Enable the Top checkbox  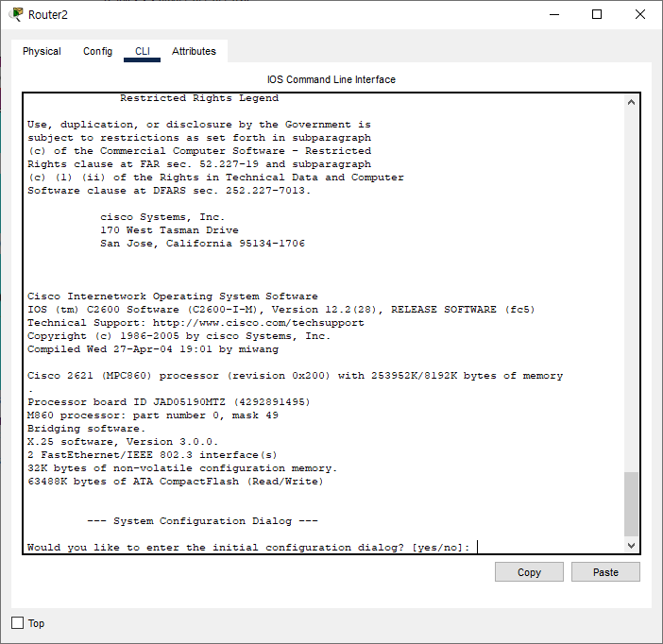pos(17,623)
